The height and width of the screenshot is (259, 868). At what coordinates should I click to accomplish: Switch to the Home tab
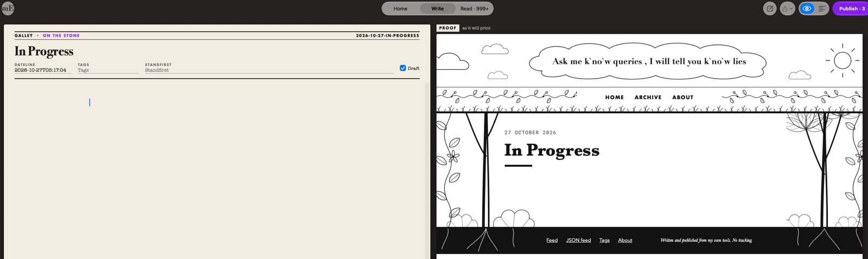400,9
